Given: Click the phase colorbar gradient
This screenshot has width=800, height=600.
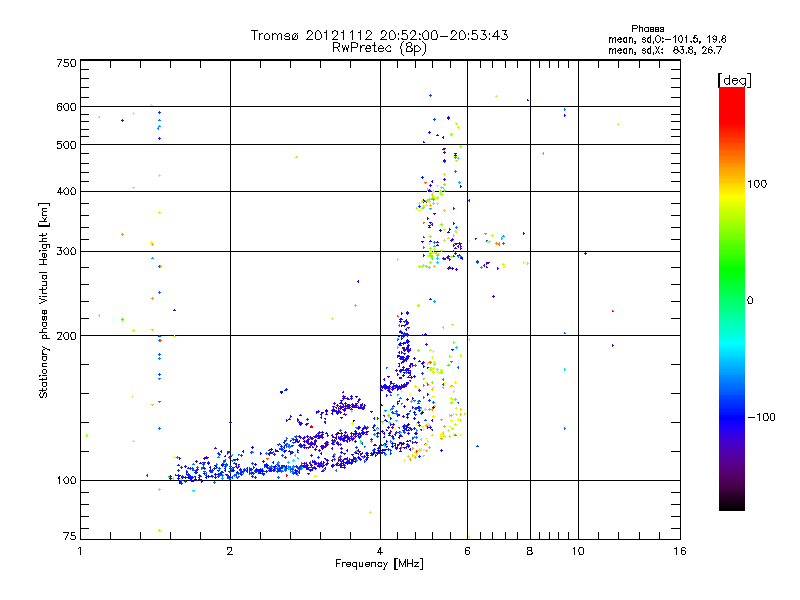Looking at the screenshot, I should [x=732, y=298].
